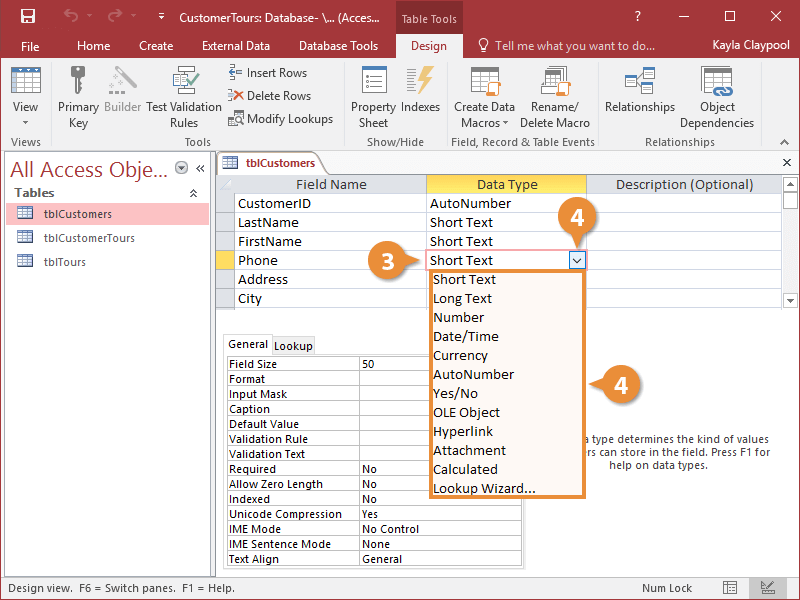Click the Save icon in title bar
Viewport: 800px width, 600px height.
(28, 17)
